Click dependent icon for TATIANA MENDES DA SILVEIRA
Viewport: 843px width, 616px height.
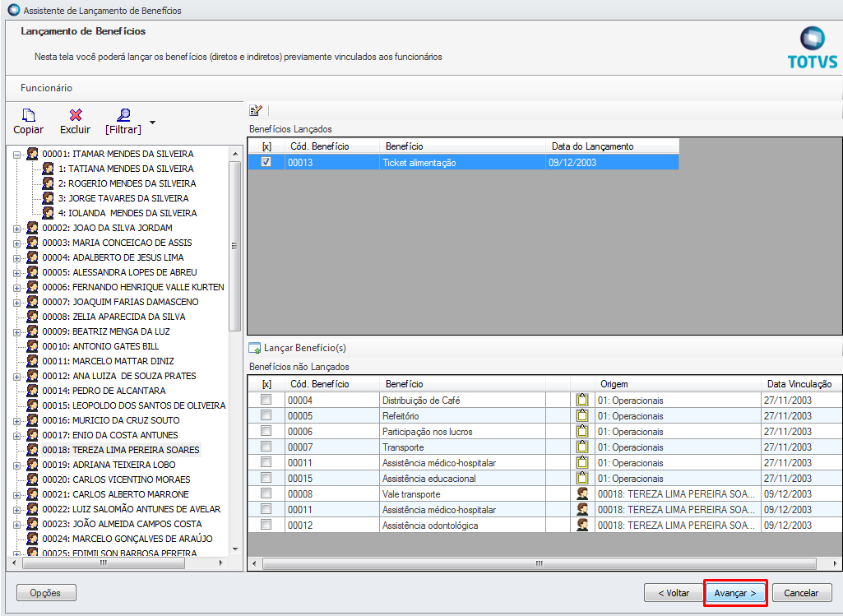tap(48, 169)
